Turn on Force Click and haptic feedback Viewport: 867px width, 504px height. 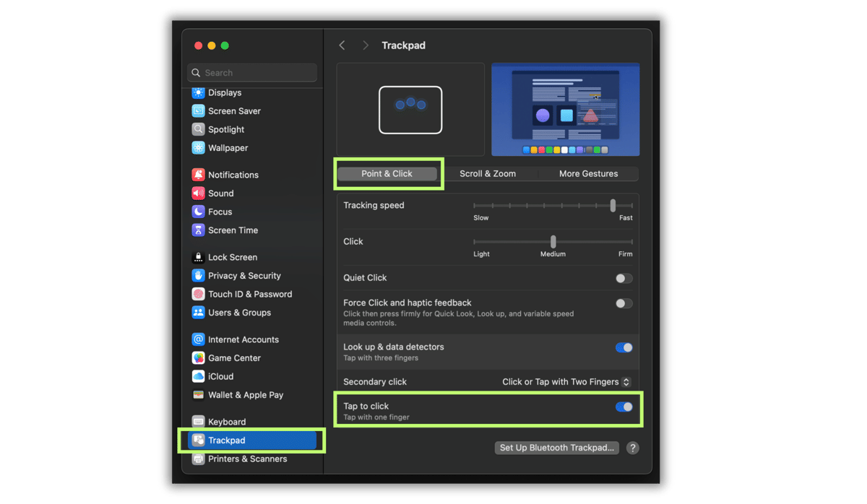tap(623, 303)
